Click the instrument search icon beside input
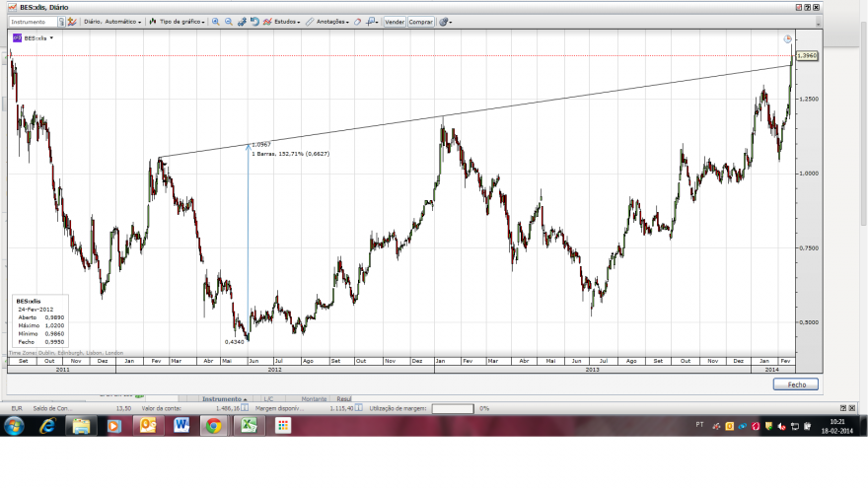 click(x=61, y=22)
